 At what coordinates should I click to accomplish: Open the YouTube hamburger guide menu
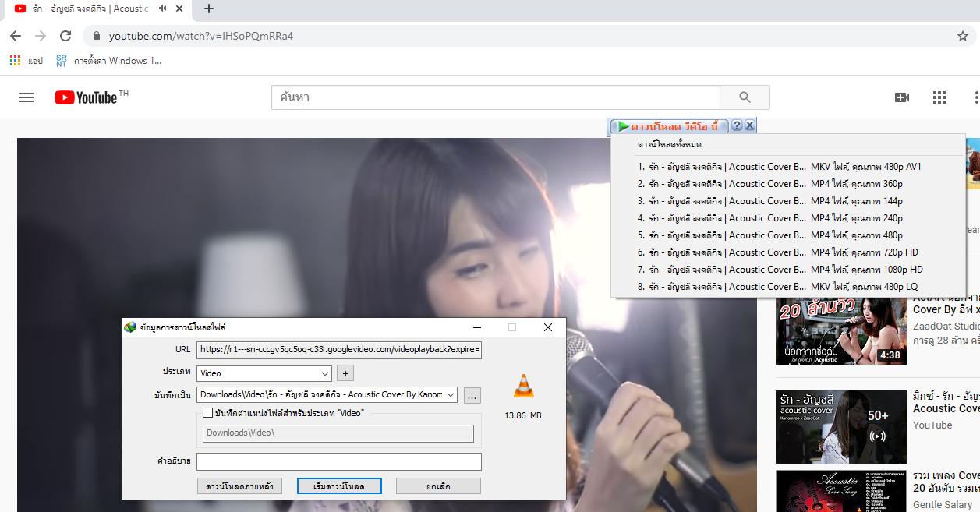27,97
